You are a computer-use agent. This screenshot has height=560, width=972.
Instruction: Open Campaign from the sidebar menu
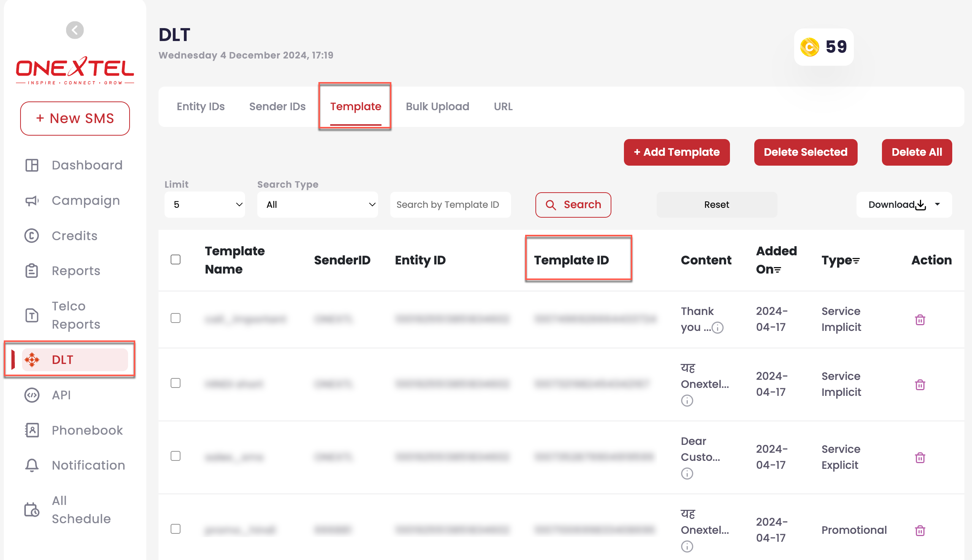86,200
